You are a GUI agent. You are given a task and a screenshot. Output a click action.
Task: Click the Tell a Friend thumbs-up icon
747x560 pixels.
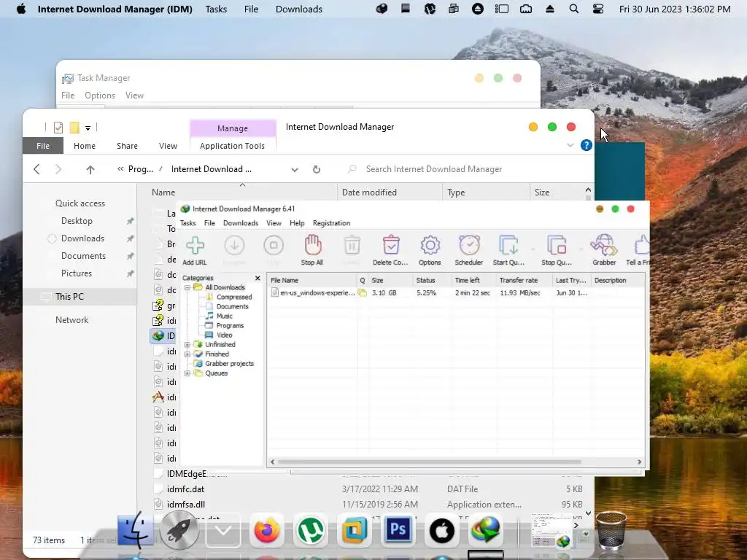[x=641, y=246]
